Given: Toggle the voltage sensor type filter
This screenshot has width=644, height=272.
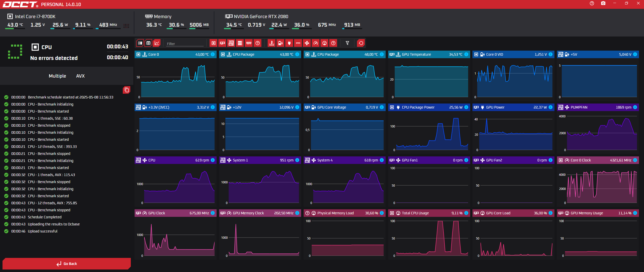Looking at the screenshot, I should point(280,43).
